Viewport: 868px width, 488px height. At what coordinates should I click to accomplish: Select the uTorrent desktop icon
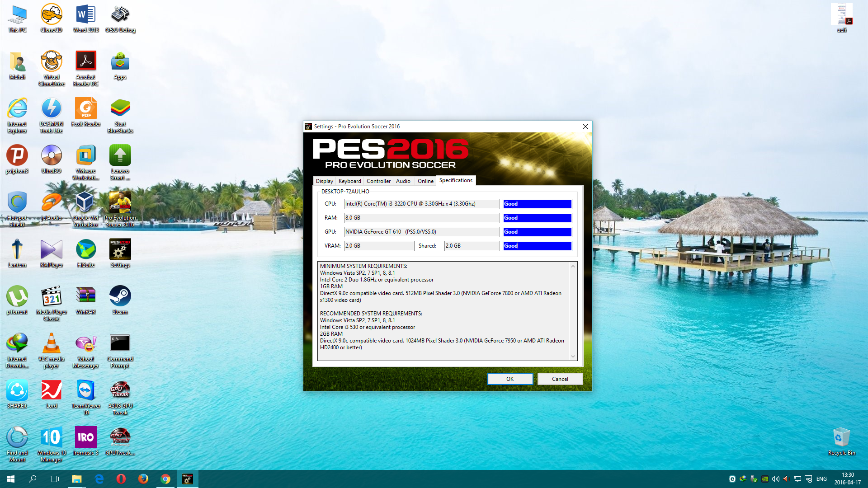pos(17,300)
